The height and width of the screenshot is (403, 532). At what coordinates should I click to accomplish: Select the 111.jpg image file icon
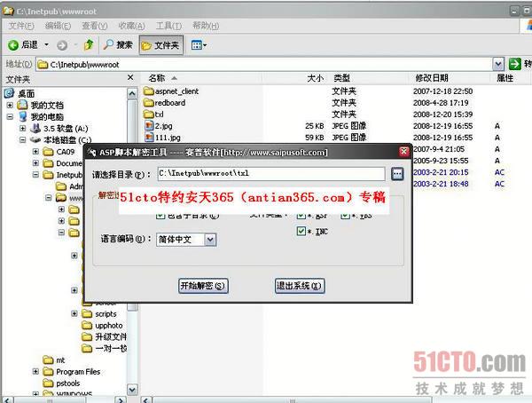click(149, 138)
